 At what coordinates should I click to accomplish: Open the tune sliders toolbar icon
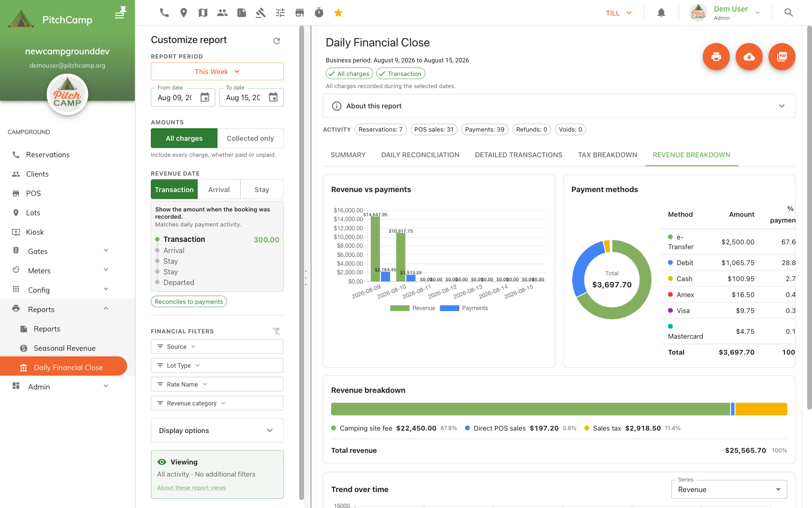pyautogui.click(x=280, y=13)
